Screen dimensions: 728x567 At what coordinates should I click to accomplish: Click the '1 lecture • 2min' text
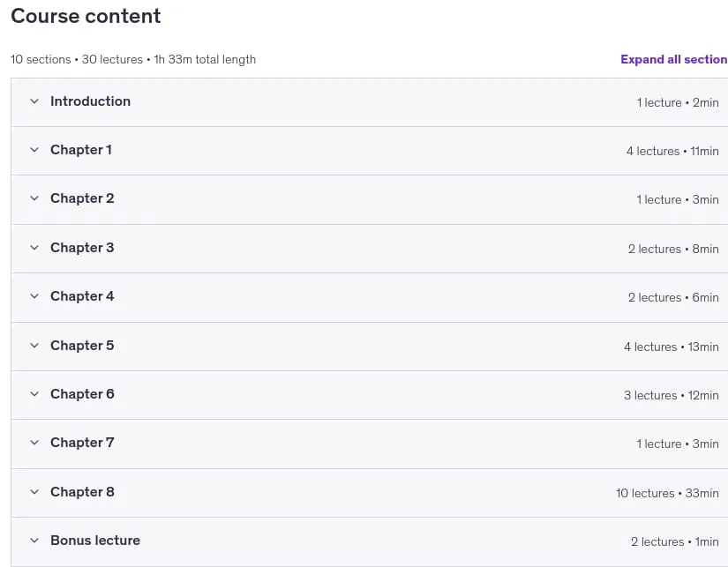pyautogui.click(x=678, y=102)
